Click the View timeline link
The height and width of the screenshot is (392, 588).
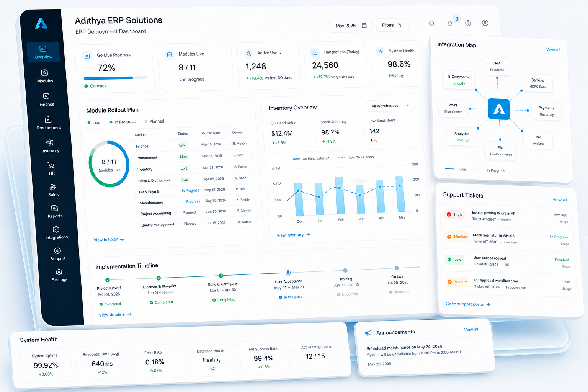[x=115, y=315]
